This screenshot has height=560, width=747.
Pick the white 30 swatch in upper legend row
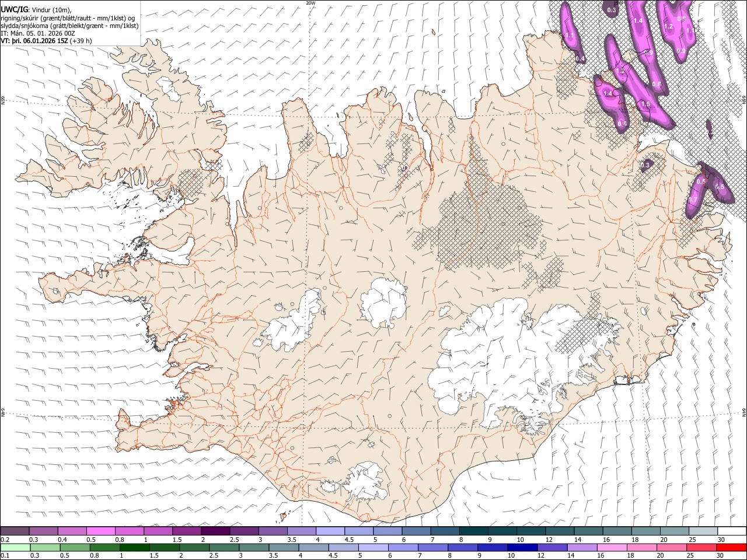[x=731, y=531]
